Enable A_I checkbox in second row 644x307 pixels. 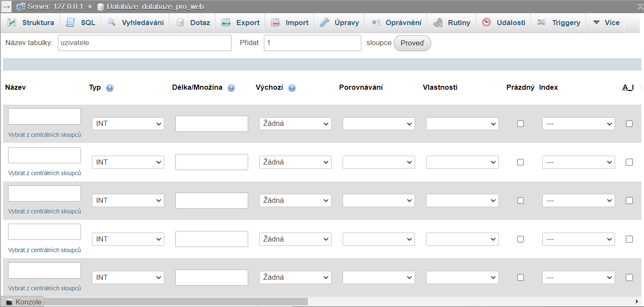tap(629, 162)
